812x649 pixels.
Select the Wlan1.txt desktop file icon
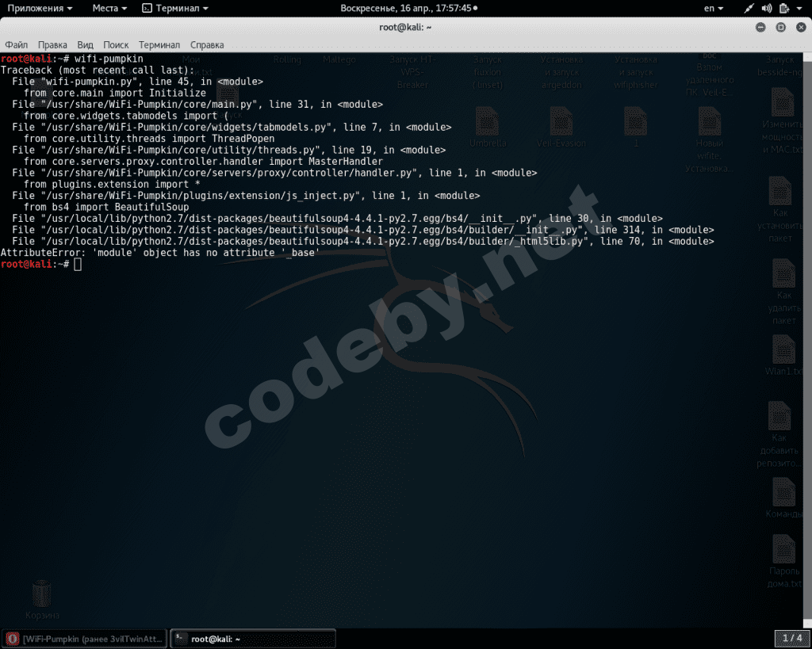click(x=783, y=356)
